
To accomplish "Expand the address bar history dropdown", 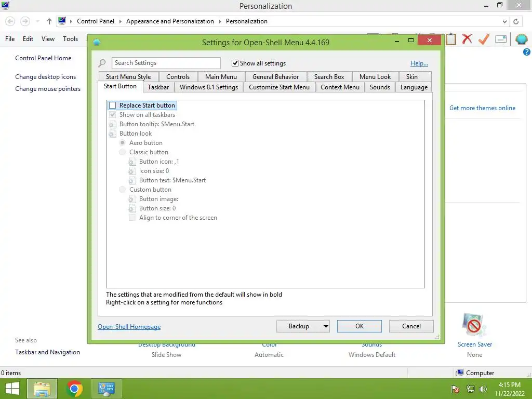I will pos(504,21).
